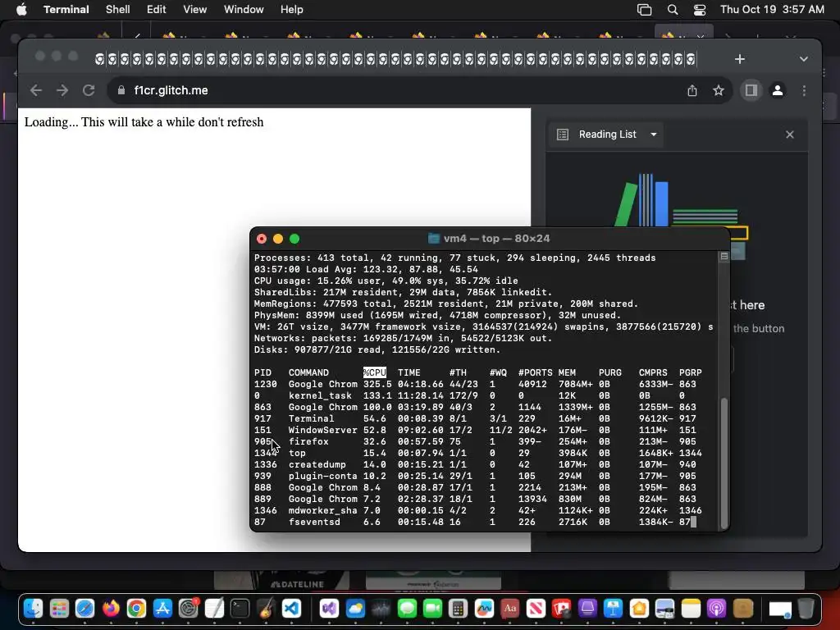840x630 pixels.
Task: Open Launchpad in the Dock
Action: (x=59, y=609)
